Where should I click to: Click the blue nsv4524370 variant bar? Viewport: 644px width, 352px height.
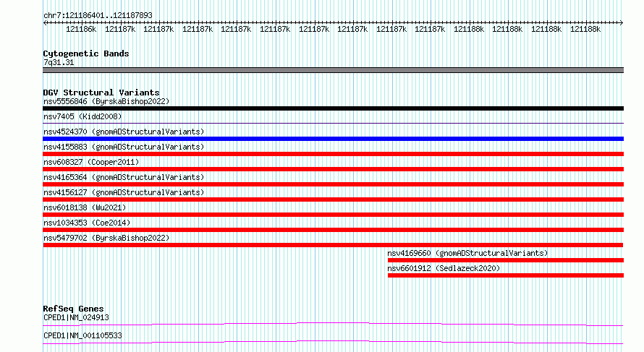(333, 139)
